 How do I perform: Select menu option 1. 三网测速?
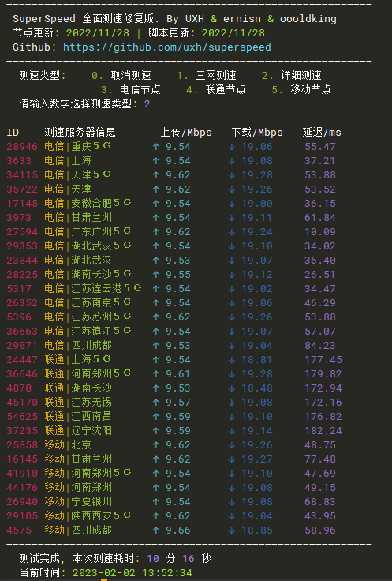tap(206, 76)
